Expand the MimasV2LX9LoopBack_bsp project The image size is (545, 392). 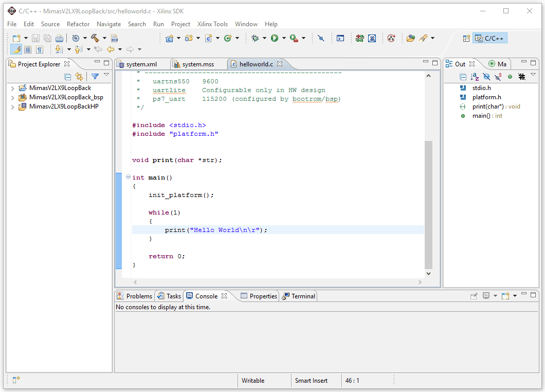[x=12, y=97]
